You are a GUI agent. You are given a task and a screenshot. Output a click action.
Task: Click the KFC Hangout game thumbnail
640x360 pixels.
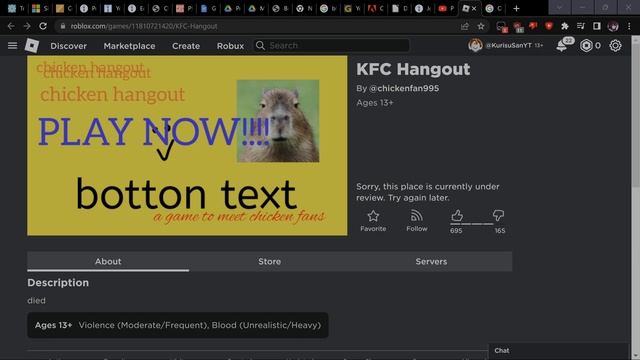[x=187, y=145]
